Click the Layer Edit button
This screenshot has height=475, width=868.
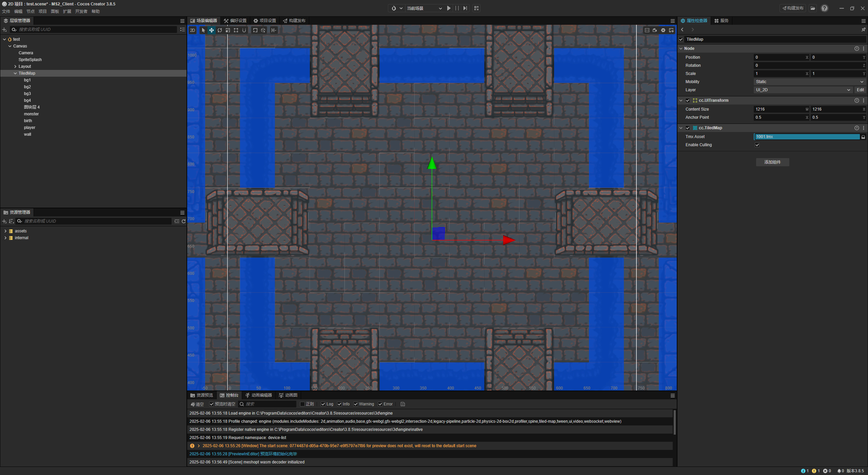click(x=860, y=90)
